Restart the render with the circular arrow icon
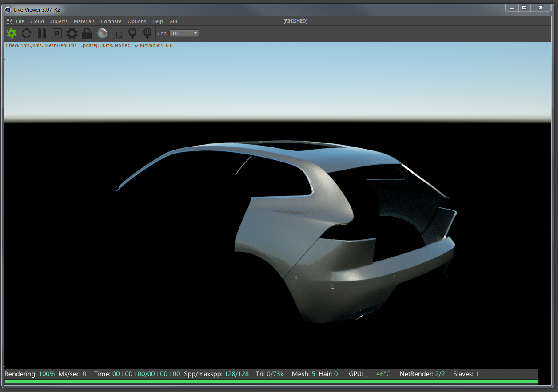This screenshot has width=558, height=392. pos(27,33)
